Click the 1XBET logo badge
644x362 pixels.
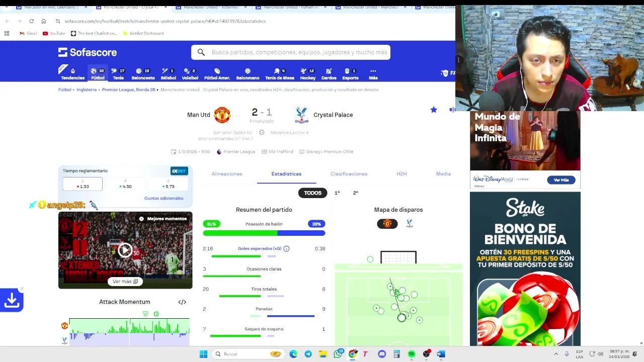click(x=179, y=171)
